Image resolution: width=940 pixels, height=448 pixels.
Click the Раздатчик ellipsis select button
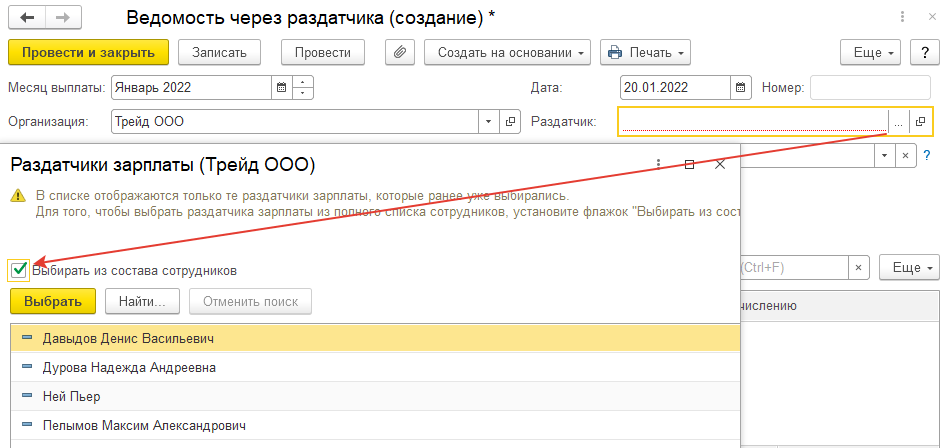click(x=898, y=122)
